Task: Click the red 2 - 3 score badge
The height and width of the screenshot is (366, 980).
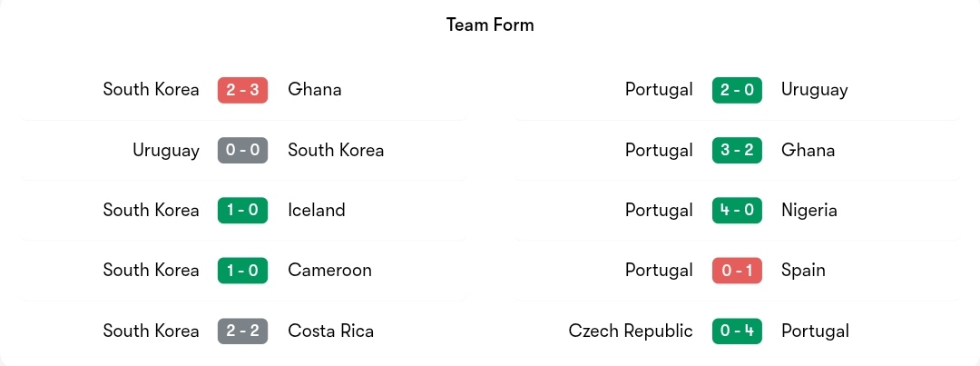Action: pos(242,90)
